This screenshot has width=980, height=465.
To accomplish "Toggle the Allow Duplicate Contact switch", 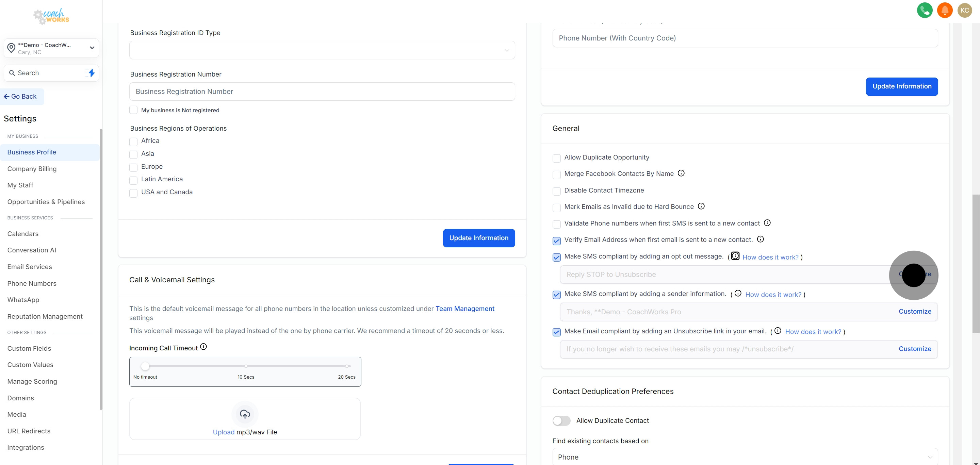I will pyautogui.click(x=561, y=420).
